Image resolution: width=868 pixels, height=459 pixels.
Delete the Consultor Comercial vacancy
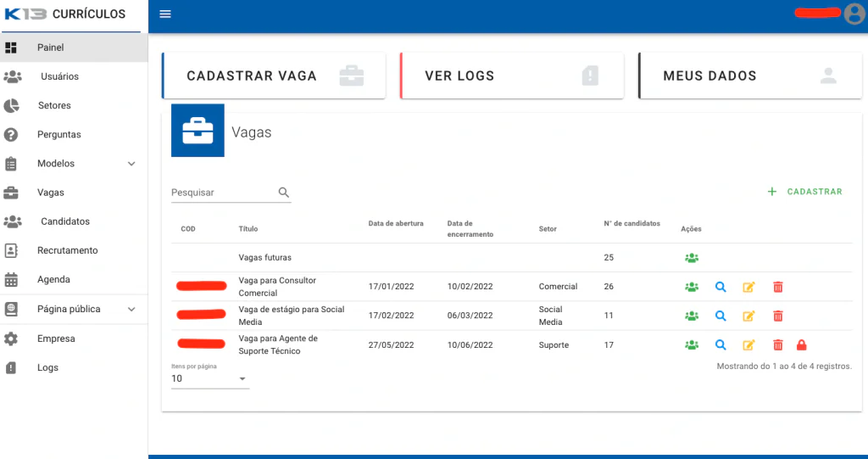click(x=778, y=287)
